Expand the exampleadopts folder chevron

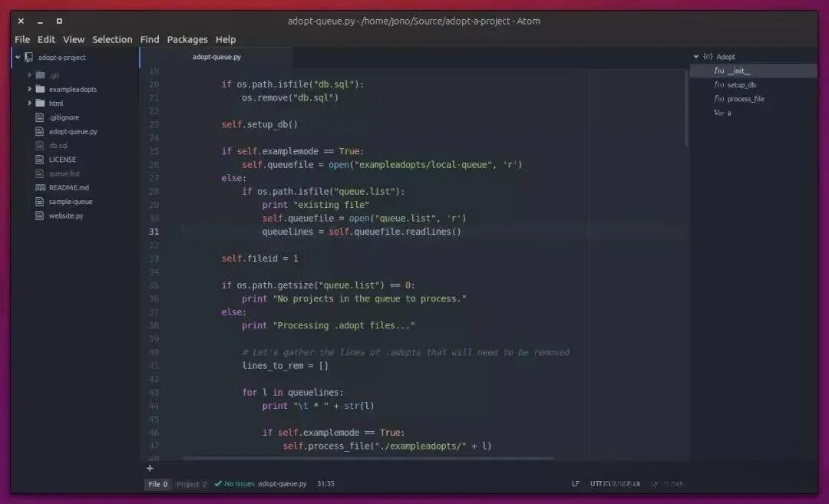pyautogui.click(x=30, y=89)
